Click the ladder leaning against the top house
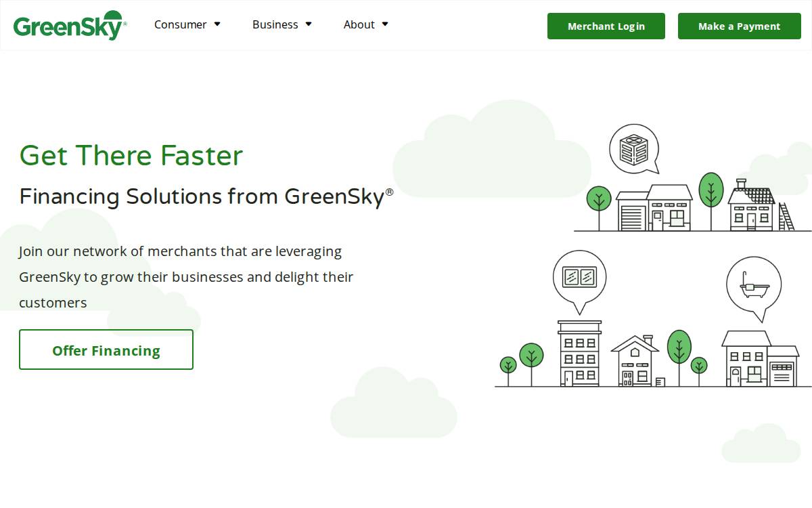The image size is (812, 508). [786, 217]
